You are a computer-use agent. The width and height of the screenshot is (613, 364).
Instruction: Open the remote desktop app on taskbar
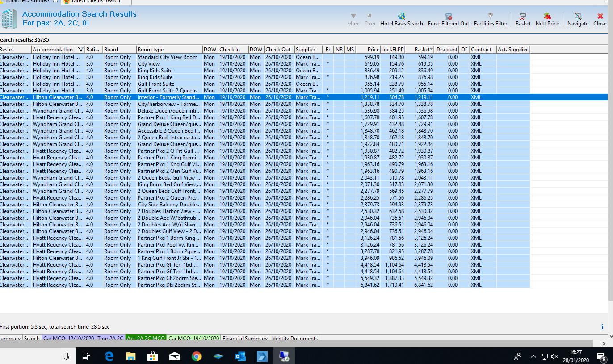pos(284,356)
